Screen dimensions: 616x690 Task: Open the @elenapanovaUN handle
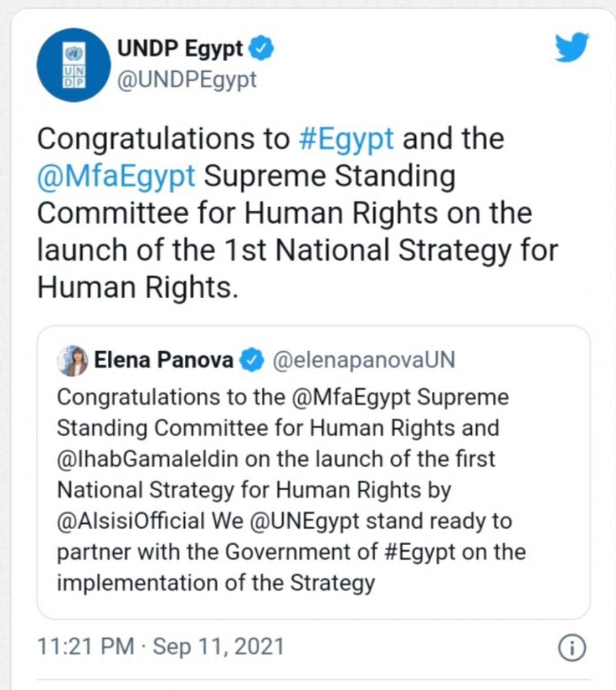(367, 360)
